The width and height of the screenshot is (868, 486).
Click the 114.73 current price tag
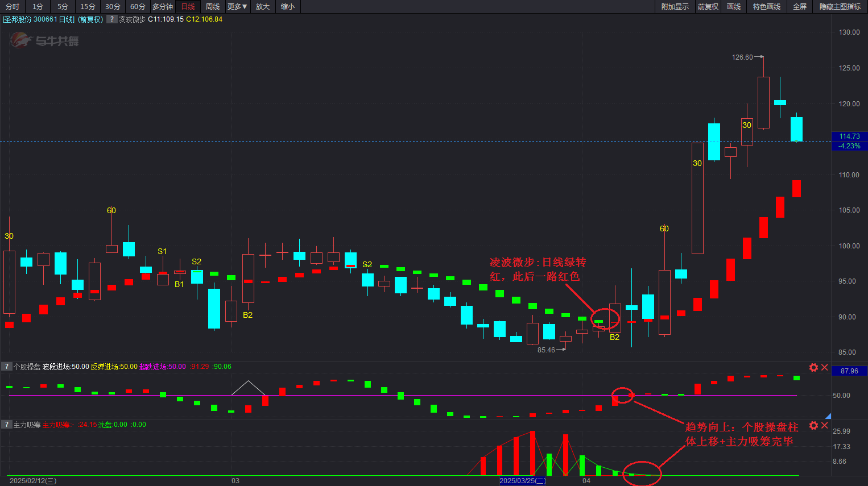click(x=849, y=136)
